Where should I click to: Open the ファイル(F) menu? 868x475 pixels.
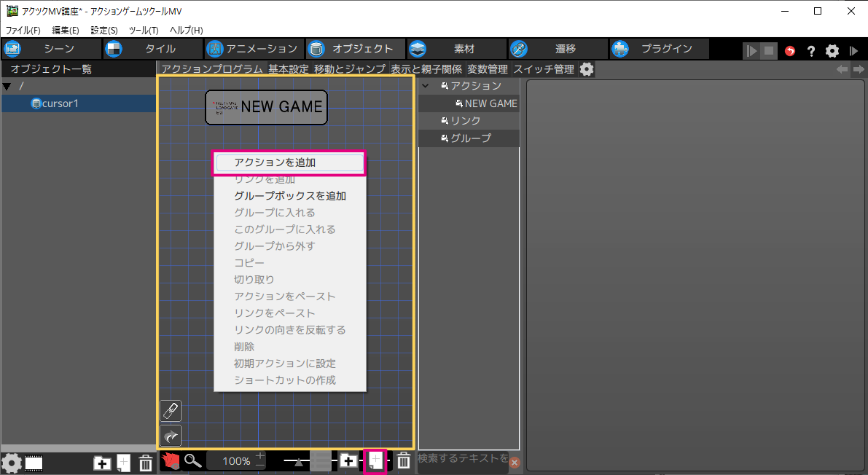pyautogui.click(x=23, y=30)
